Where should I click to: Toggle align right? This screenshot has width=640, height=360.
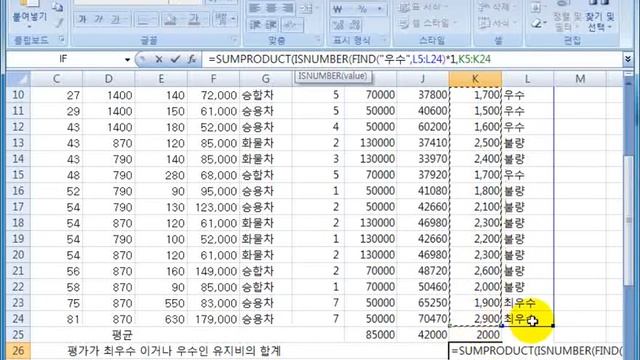(x=287, y=8)
